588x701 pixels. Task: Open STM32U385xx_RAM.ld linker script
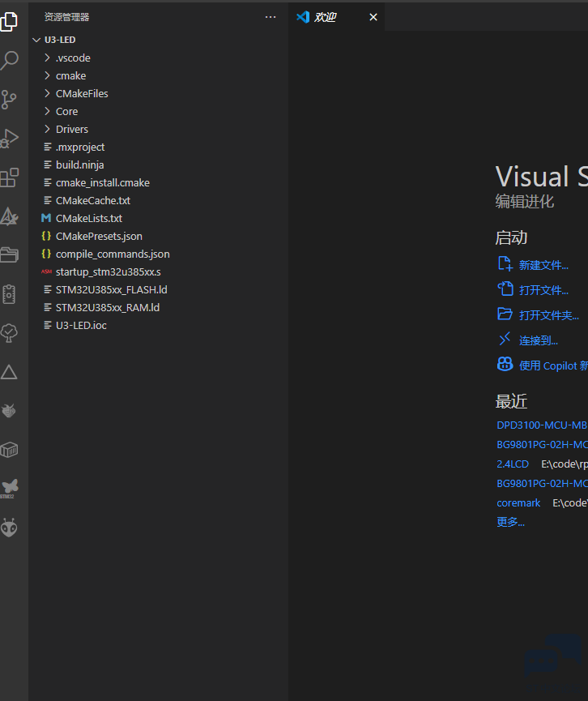pos(158,308)
